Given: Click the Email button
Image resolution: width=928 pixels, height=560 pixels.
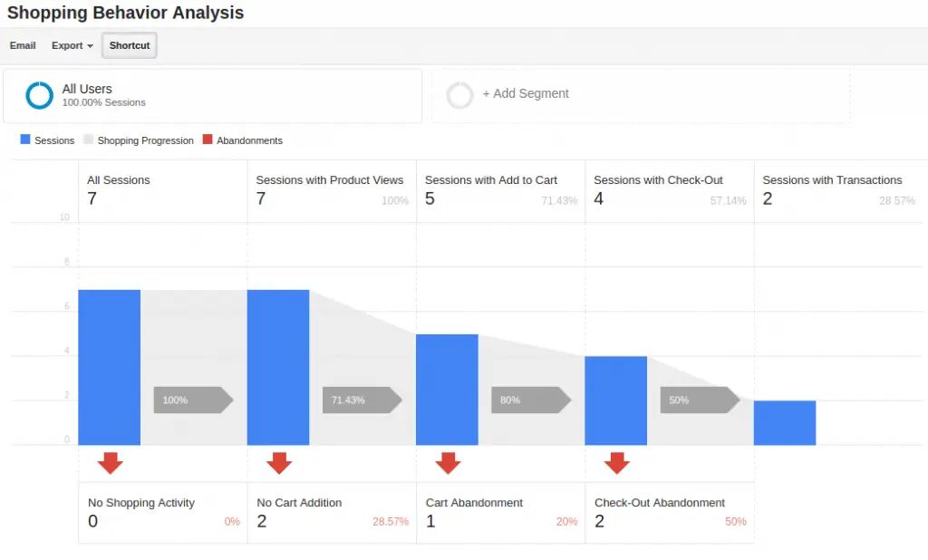Looking at the screenshot, I should pos(23,45).
